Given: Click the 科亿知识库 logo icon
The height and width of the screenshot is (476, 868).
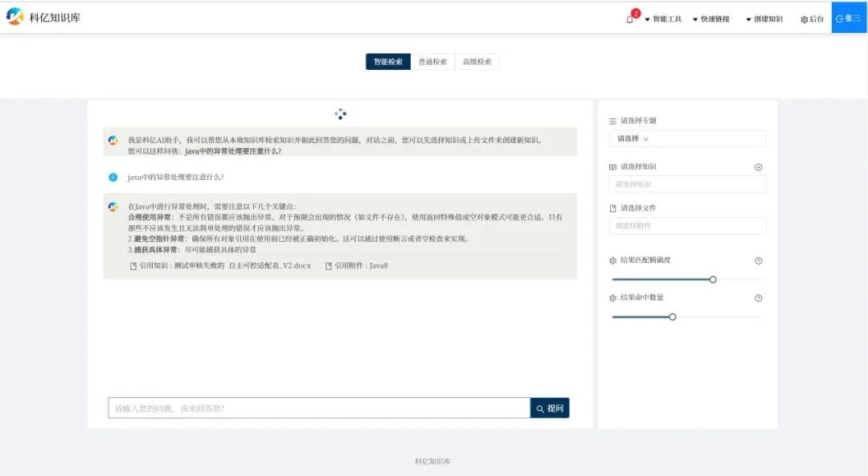Looking at the screenshot, I should pos(13,17).
